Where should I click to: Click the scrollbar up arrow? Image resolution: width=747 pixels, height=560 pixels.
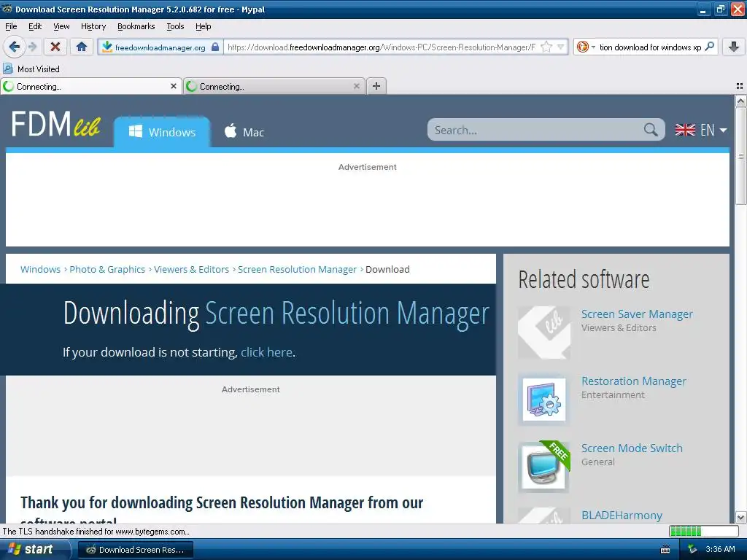(x=740, y=101)
